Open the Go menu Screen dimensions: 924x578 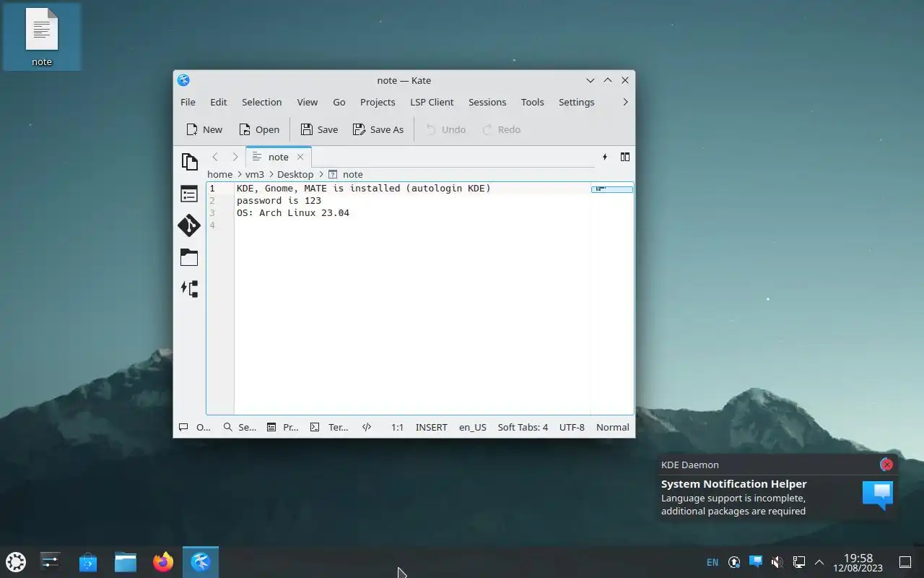tap(339, 102)
